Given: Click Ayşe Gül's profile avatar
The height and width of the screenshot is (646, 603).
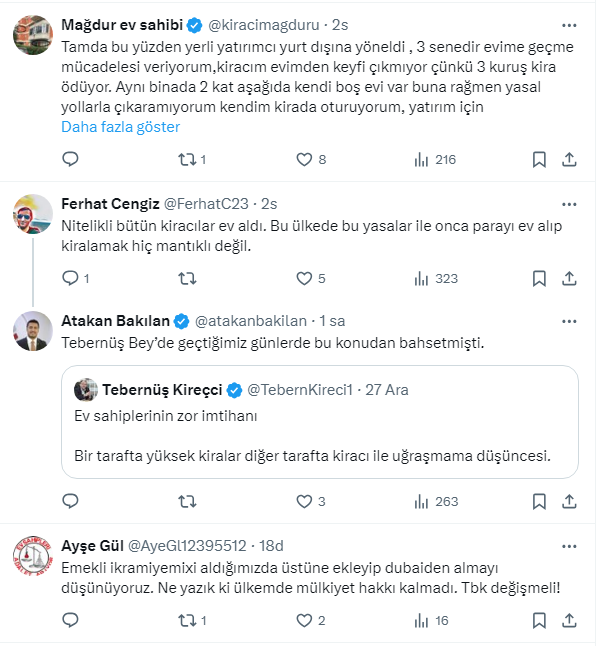Looking at the screenshot, I should (33, 555).
